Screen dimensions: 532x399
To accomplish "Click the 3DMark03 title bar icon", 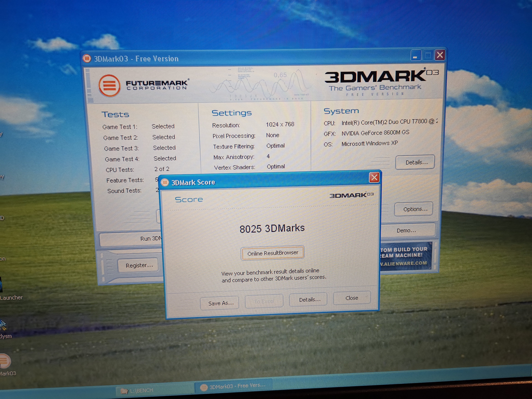I will (x=87, y=58).
